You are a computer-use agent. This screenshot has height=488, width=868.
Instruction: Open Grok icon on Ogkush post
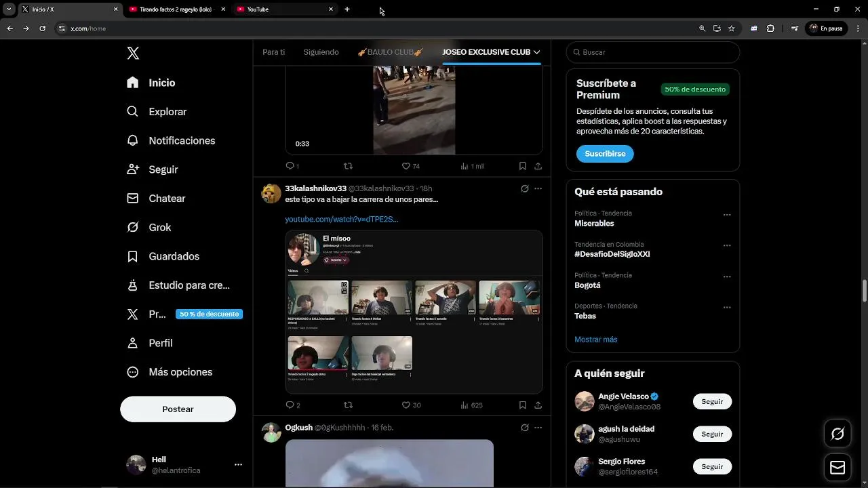click(524, 428)
